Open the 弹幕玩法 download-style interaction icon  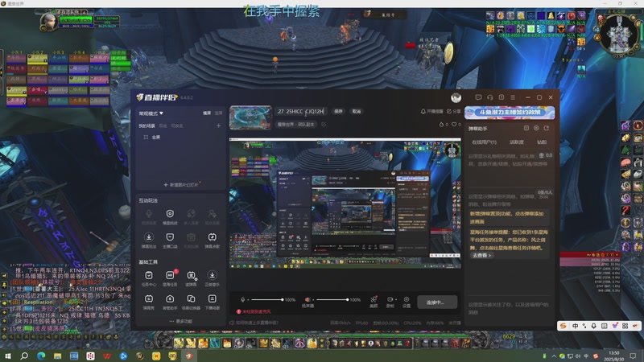pyautogui.click(x=149, y=237)
